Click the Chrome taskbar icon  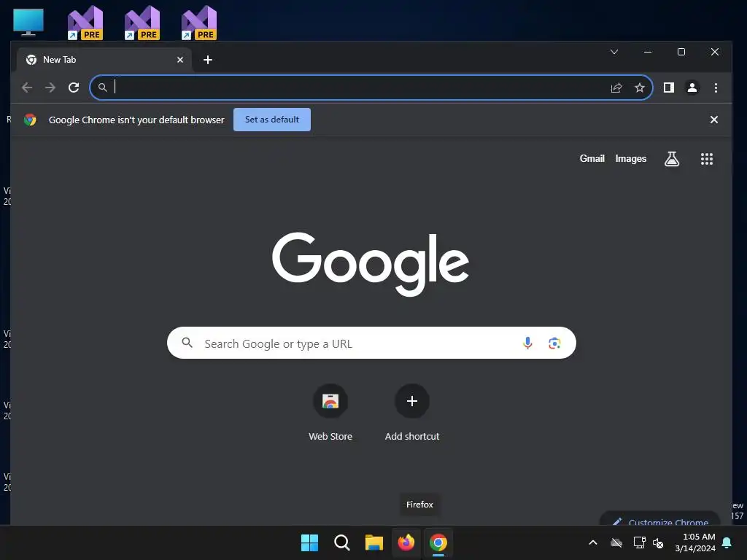(x=438, y=542)
